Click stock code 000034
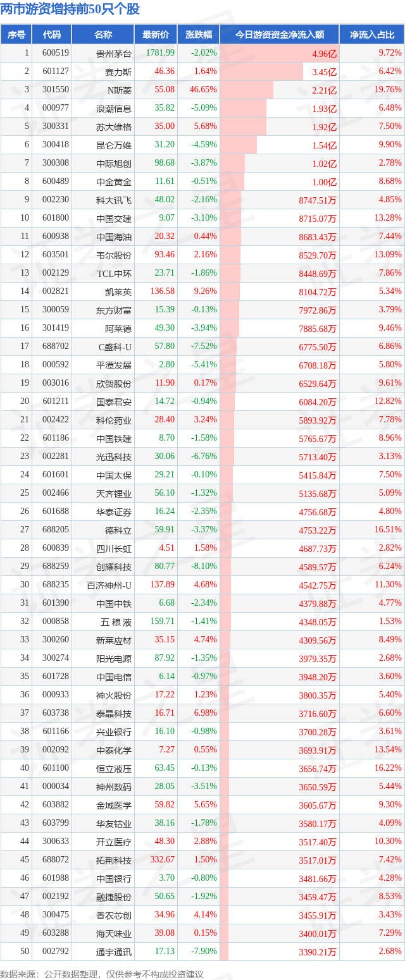The width and height of the screenshot is (405, 980). 56,787
